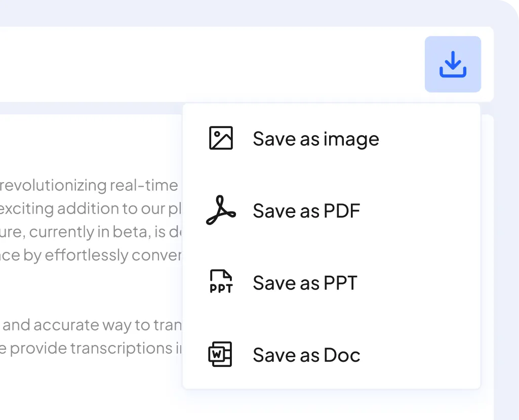Click the Save as PDF text label

pos(306,211)
